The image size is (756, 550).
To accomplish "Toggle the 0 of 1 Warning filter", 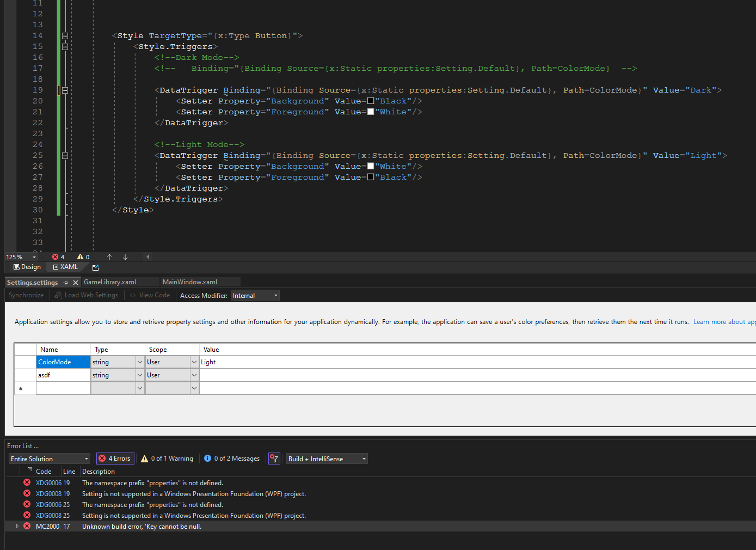I will tap(167, 459).
